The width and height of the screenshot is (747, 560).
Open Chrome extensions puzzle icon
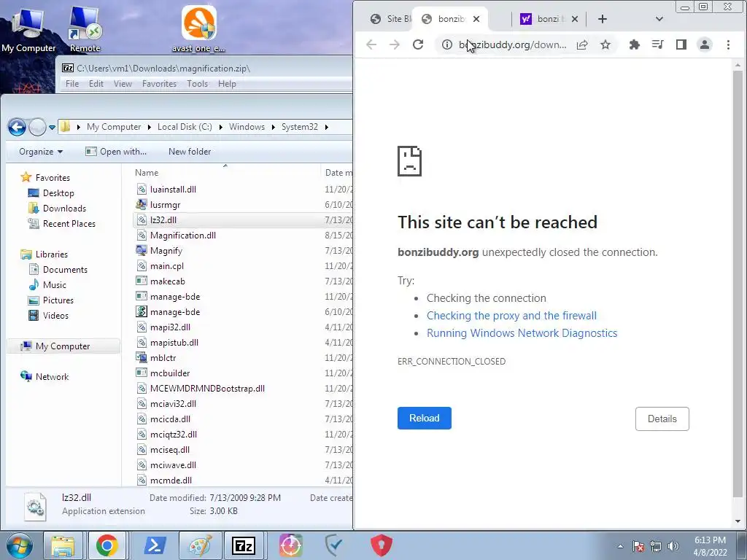(634, 44)
